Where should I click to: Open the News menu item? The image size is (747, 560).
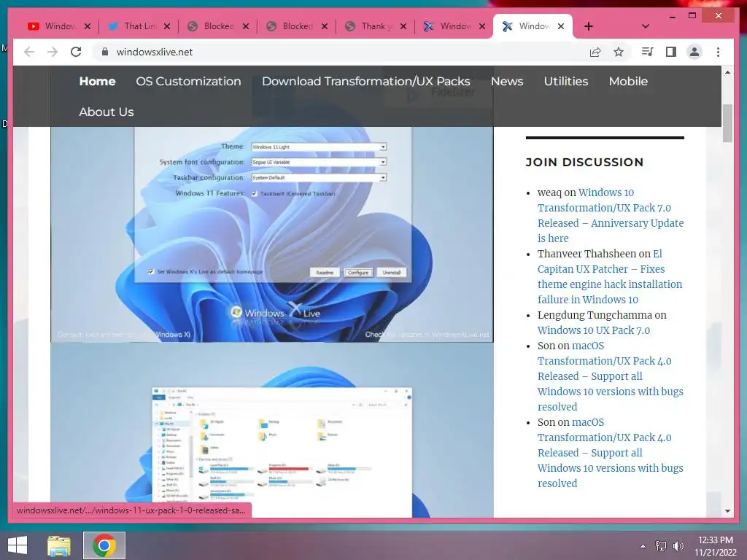(507, 82)
